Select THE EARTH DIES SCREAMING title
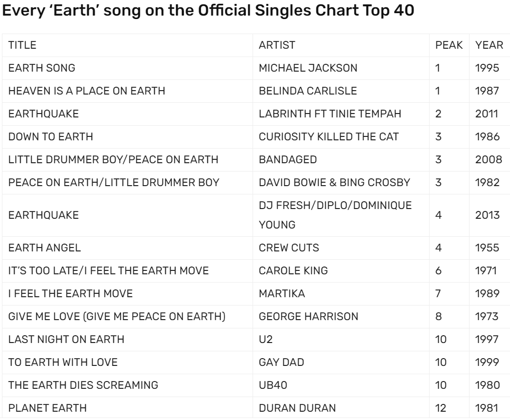Image resolution: width=510 pixels, height=420 pixels. click(x=83, y=385)
